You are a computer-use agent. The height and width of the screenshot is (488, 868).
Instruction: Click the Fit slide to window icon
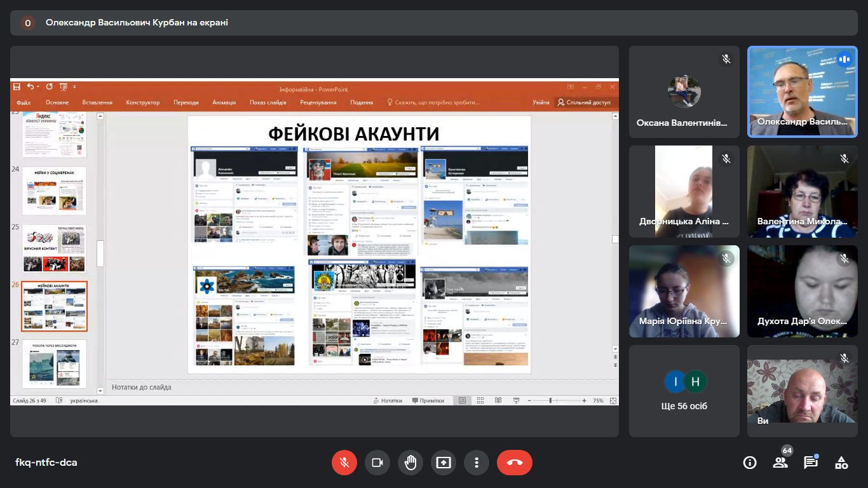(612, 400)
